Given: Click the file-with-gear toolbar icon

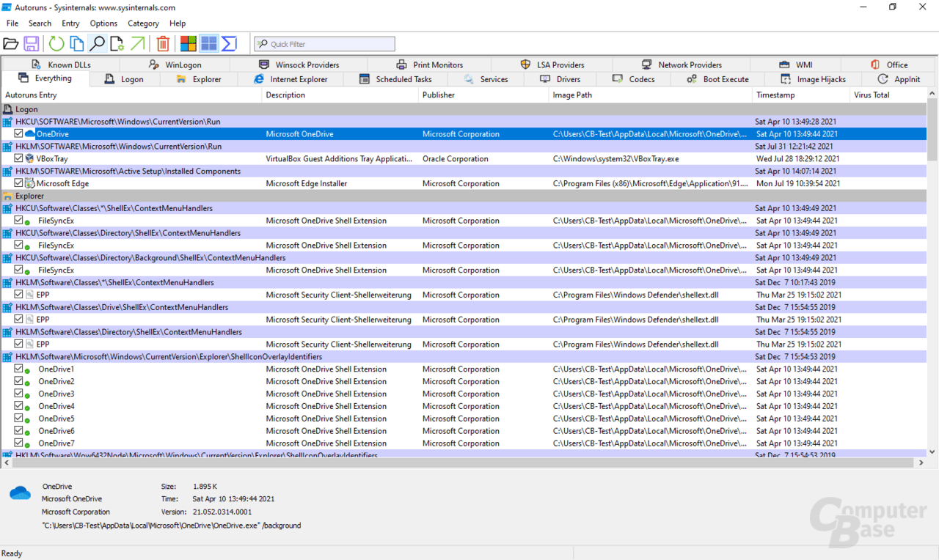Looking at the screenshot, I should [117, 44].
